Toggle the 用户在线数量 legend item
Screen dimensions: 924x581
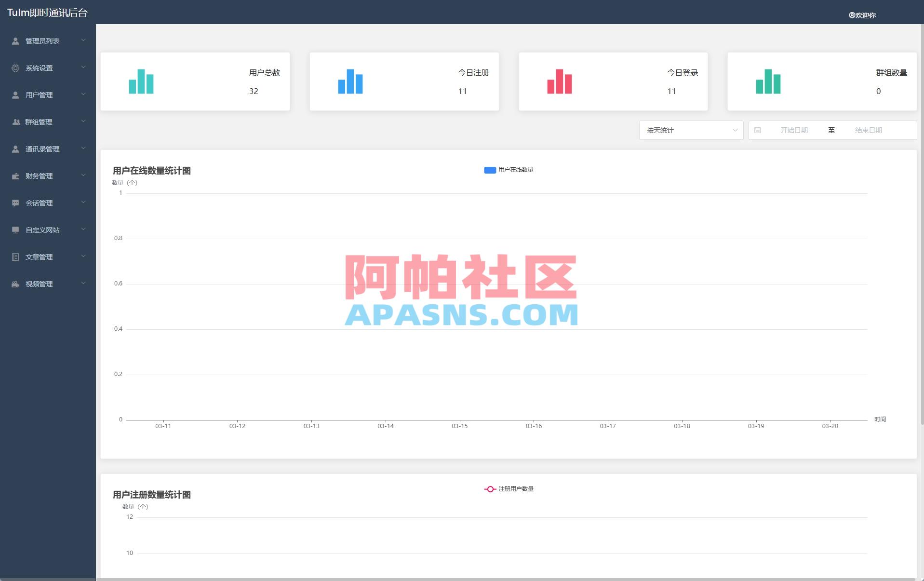(509, 170)
